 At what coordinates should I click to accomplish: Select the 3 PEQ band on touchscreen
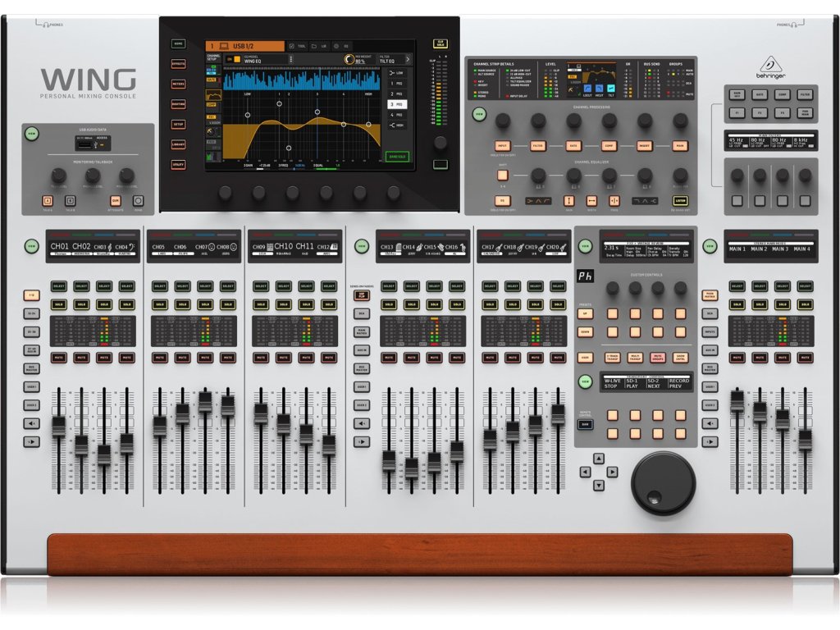(x=397, y=104)
